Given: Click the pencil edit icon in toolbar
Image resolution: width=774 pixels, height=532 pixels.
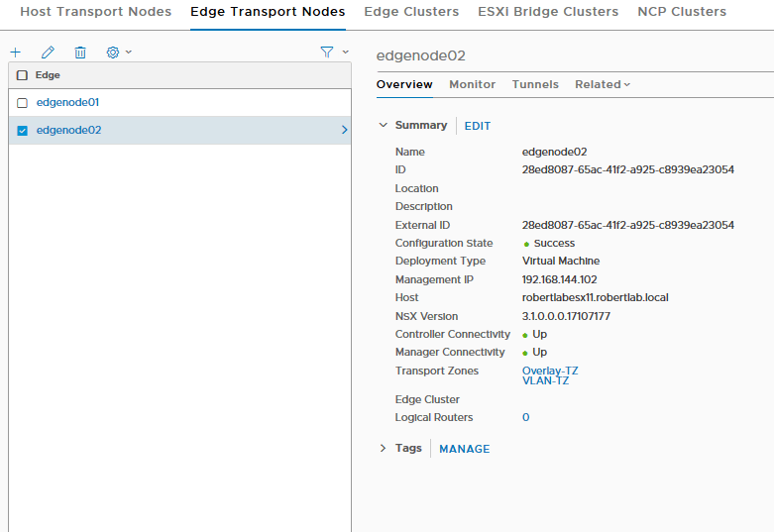Looking at the screenshot, I should point(48,53).
